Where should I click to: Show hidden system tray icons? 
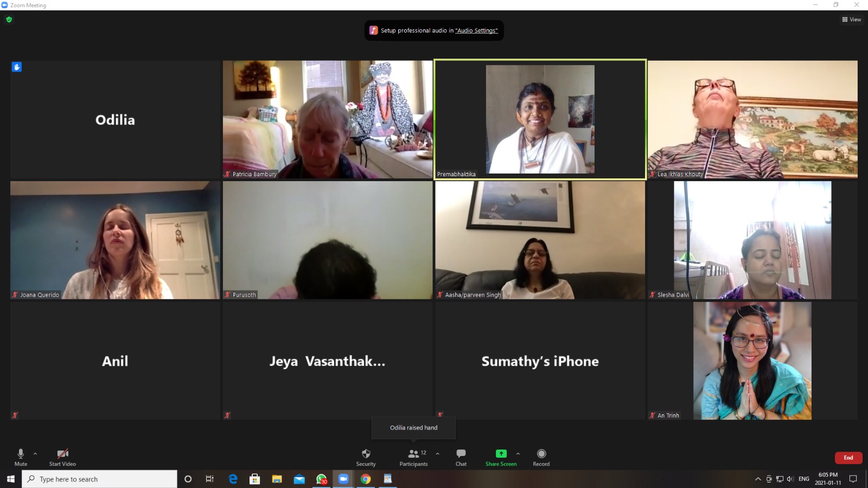point(757,479)
